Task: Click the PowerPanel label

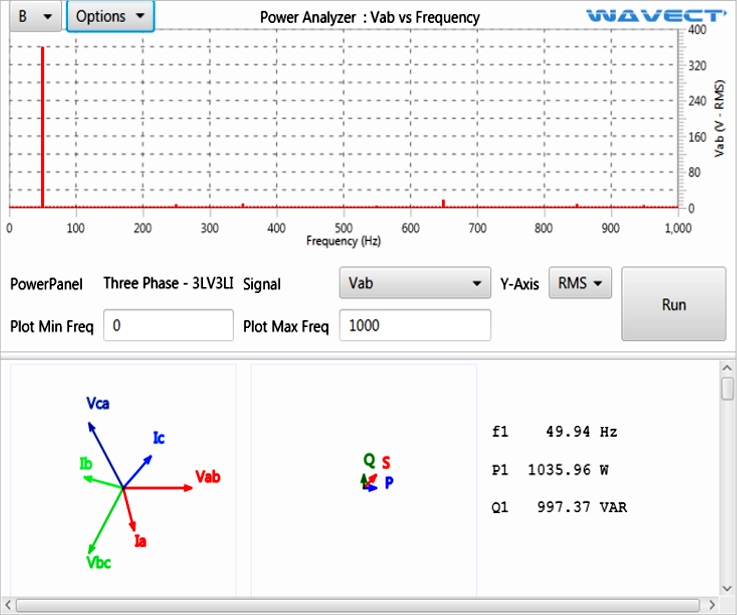Action: 47,284
